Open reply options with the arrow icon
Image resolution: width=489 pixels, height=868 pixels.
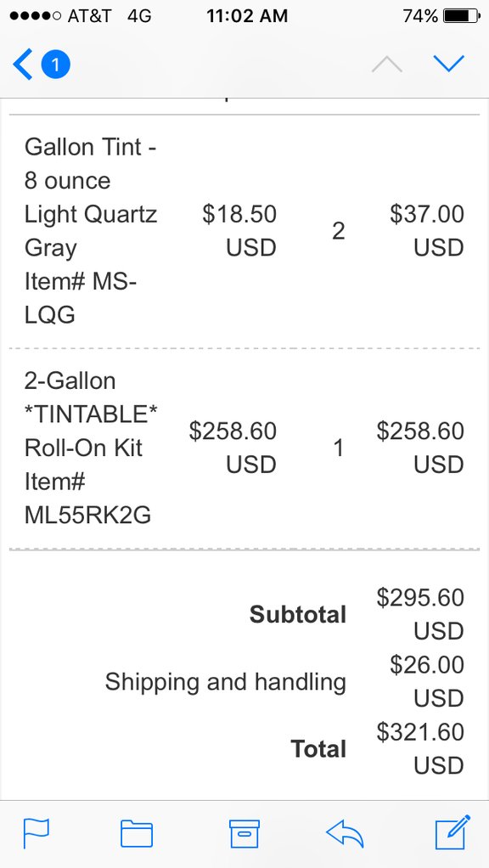click(x=345, y=833)
